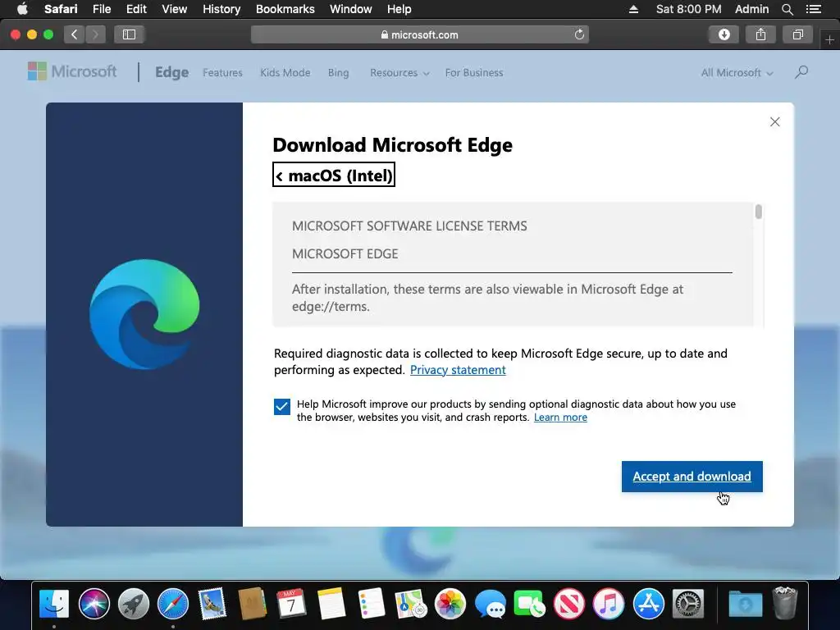The image size is (840, 630).
Task: Click the license terms scrollbar thumb
Action: 758,212
